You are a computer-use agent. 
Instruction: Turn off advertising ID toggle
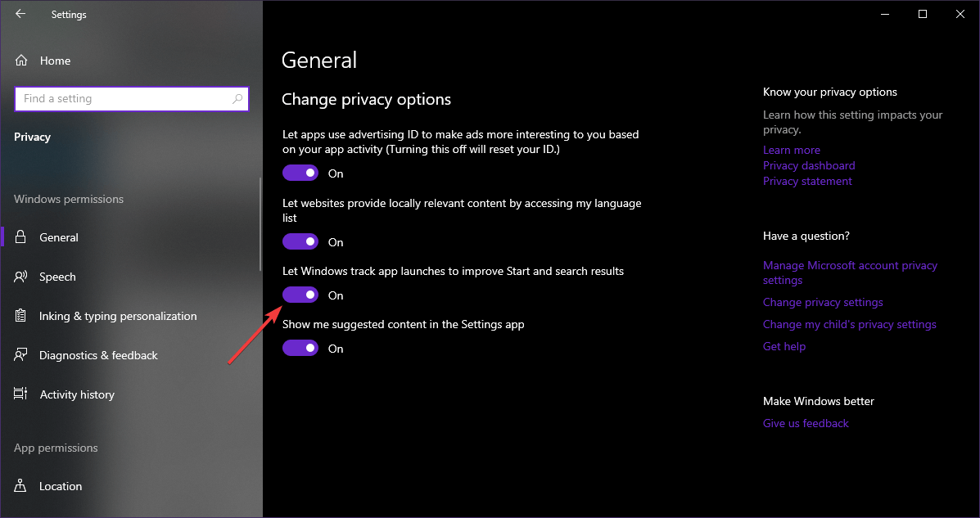(300, 173)
